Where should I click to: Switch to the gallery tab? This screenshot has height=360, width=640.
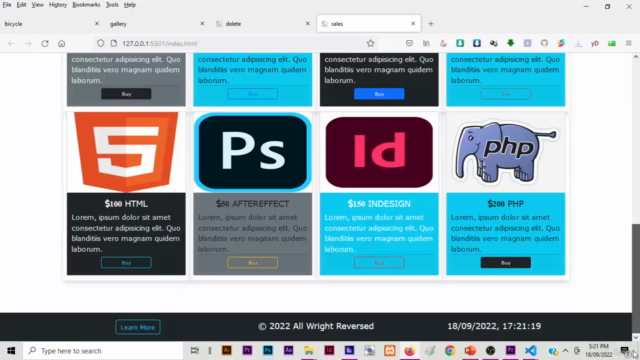coord(156,24)
